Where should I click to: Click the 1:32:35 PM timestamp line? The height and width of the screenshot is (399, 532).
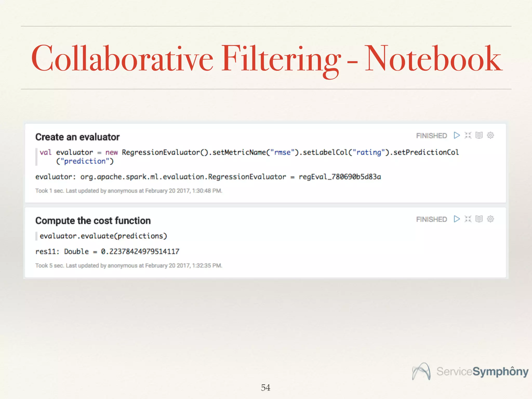129,266
